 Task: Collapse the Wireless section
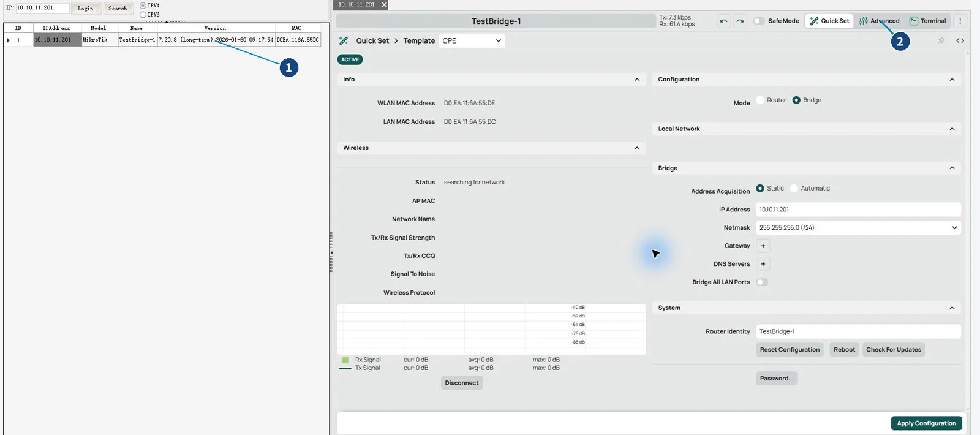[637, 148]
